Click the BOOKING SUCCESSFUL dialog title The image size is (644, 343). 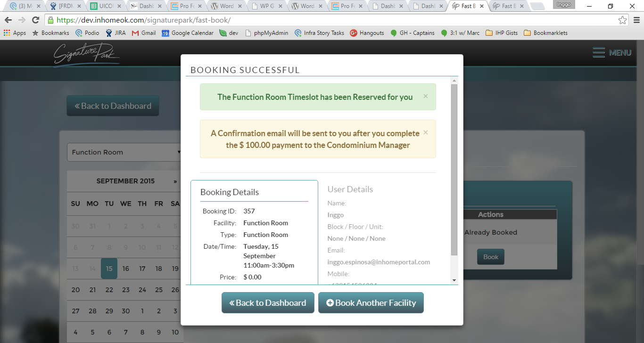pyautogui.click(x=245, y=70)
